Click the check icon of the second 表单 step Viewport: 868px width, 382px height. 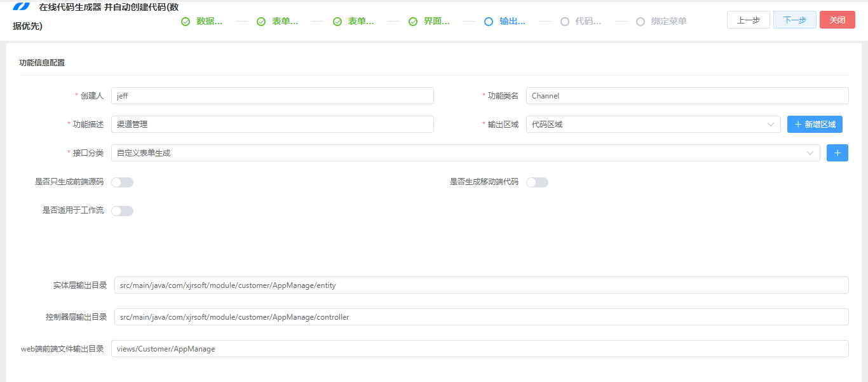pyautogui.click(x=337, y=21)
